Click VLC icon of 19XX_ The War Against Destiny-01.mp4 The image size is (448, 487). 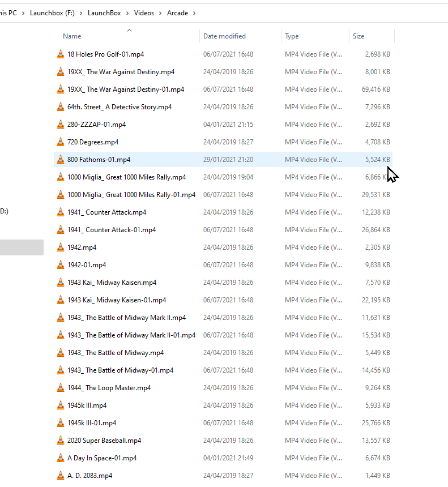point(61,89)
